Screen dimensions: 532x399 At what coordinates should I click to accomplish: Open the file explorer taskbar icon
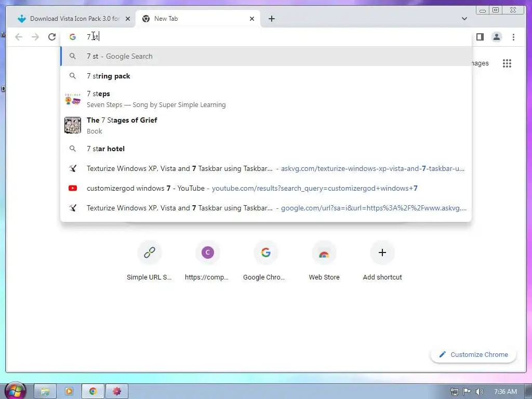point(45,392)
